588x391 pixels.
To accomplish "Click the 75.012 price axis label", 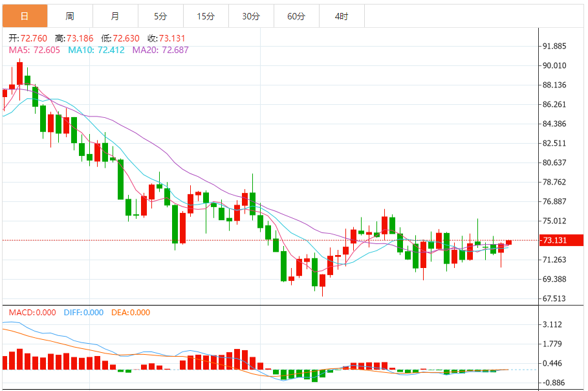I will (x=554, y=221).
